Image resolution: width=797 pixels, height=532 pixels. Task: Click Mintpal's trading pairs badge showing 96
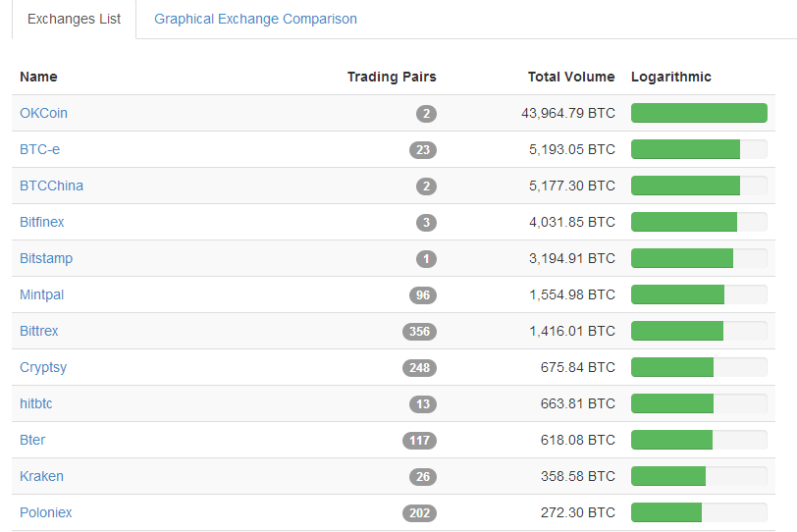(x=423, y=295)
